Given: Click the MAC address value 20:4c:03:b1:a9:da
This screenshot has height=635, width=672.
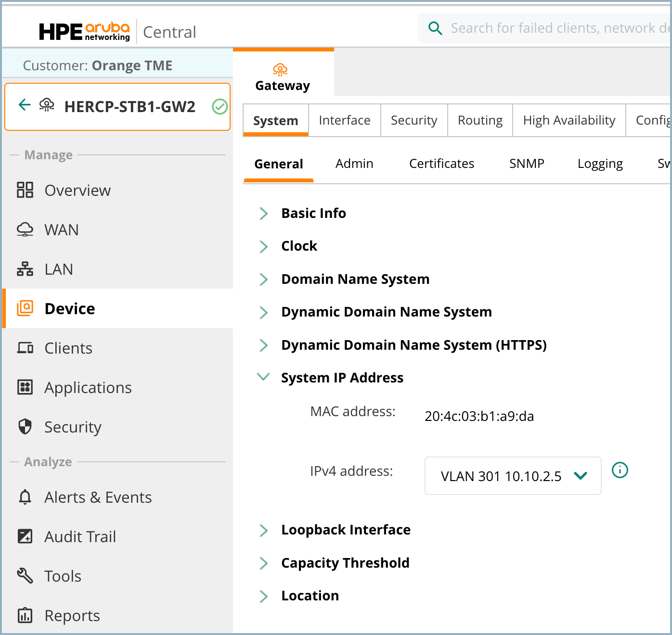Looking at the screenshot, I should pyautogui.click(x=479, y=416).
